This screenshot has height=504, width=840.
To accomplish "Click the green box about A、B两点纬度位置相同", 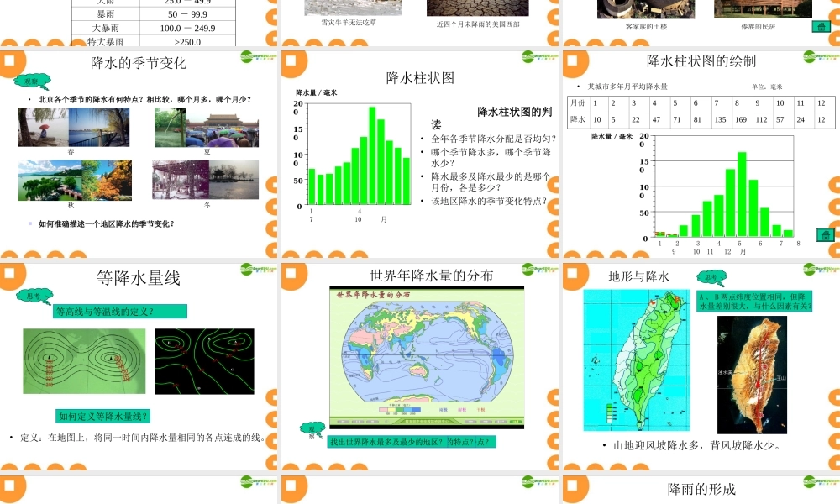I will click(754, 301).
